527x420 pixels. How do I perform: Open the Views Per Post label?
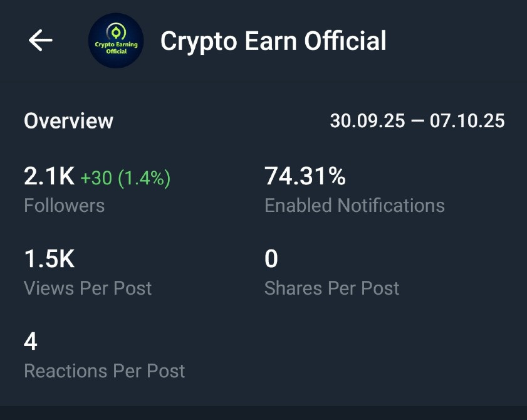pos(88,288)
